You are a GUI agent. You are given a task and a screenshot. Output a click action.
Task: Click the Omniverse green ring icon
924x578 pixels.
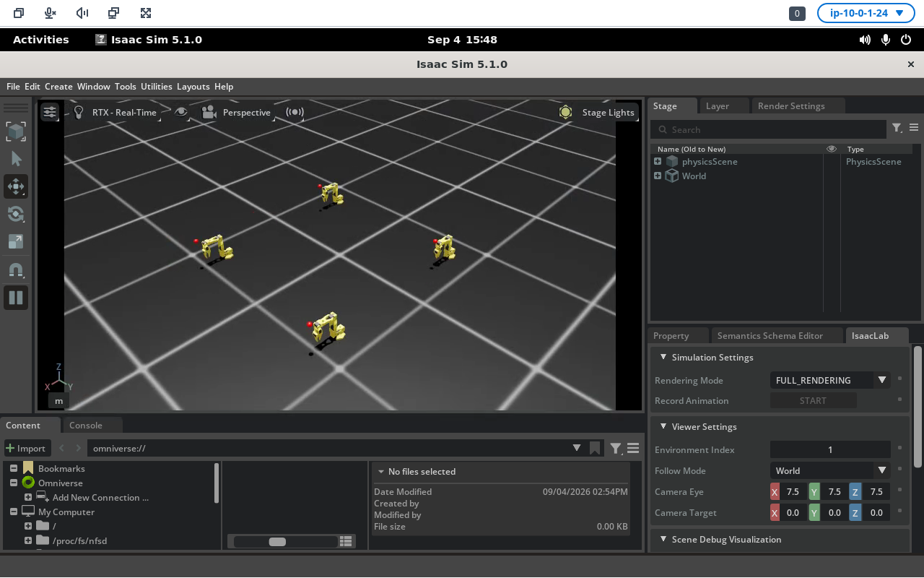pos(28,483)
